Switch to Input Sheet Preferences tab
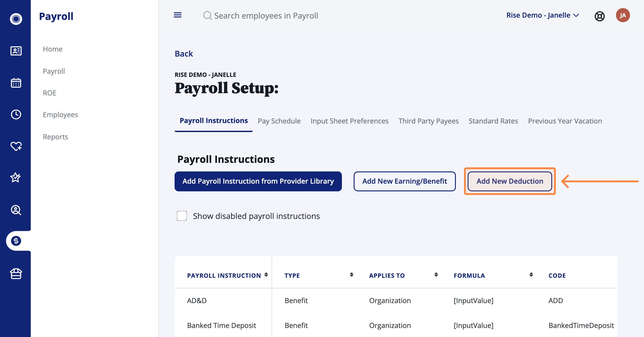 (349, 121)
